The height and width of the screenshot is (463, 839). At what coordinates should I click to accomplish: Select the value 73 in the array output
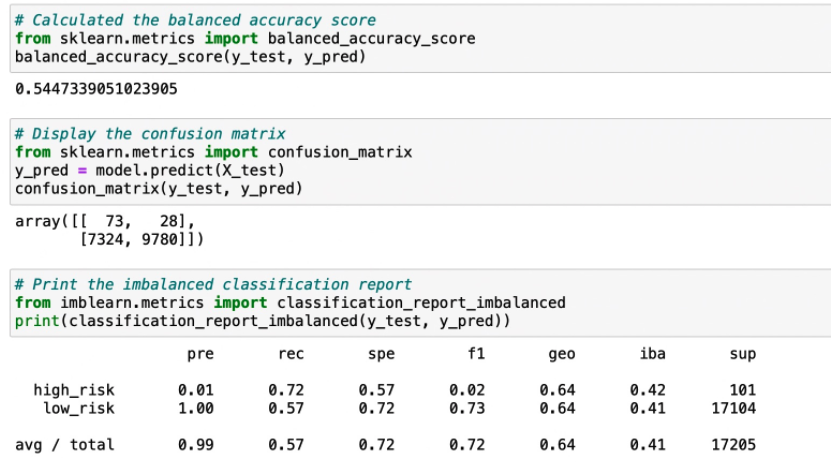115,221
